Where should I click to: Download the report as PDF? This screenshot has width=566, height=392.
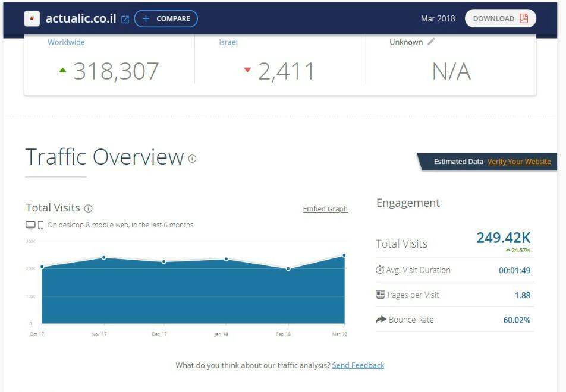click(x=500, y=18)
